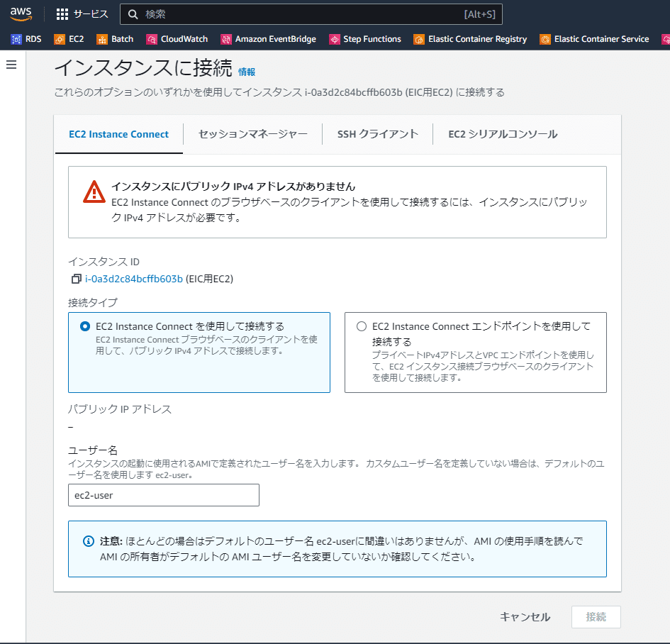Expand the hamburger side navigation menu
670x644 pixels.
[x=11, y=65]
